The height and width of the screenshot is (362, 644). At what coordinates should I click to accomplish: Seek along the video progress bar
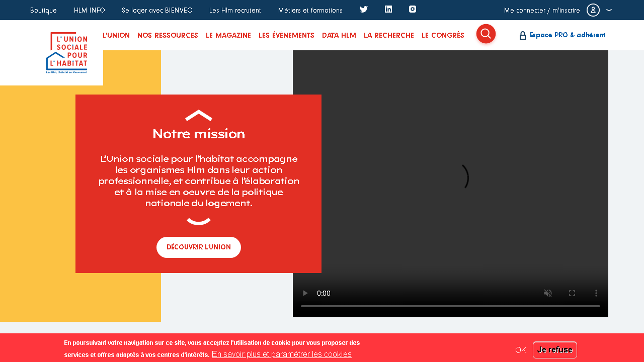point(450,306)
